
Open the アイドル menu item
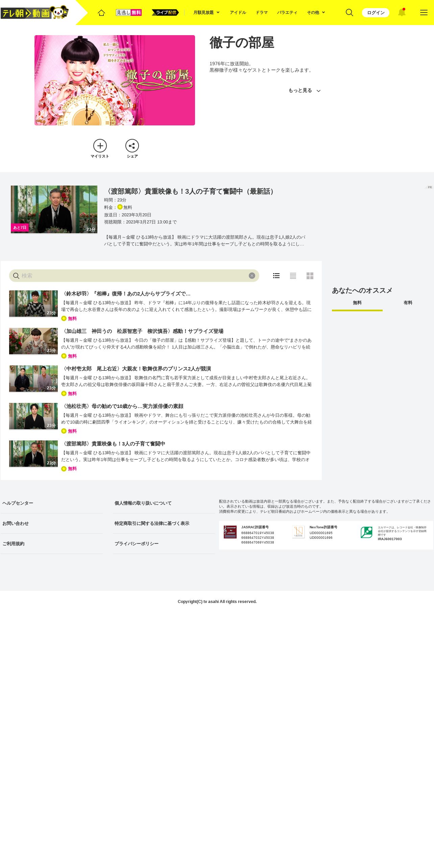[x=238, y=13]
